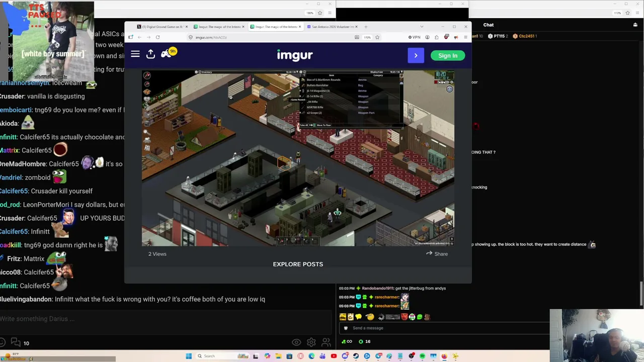This screenshot has width=644, height=362.
Task: Click the VPN button in browser toolbar
Action: pyautogui.click(x=415, y=37)
